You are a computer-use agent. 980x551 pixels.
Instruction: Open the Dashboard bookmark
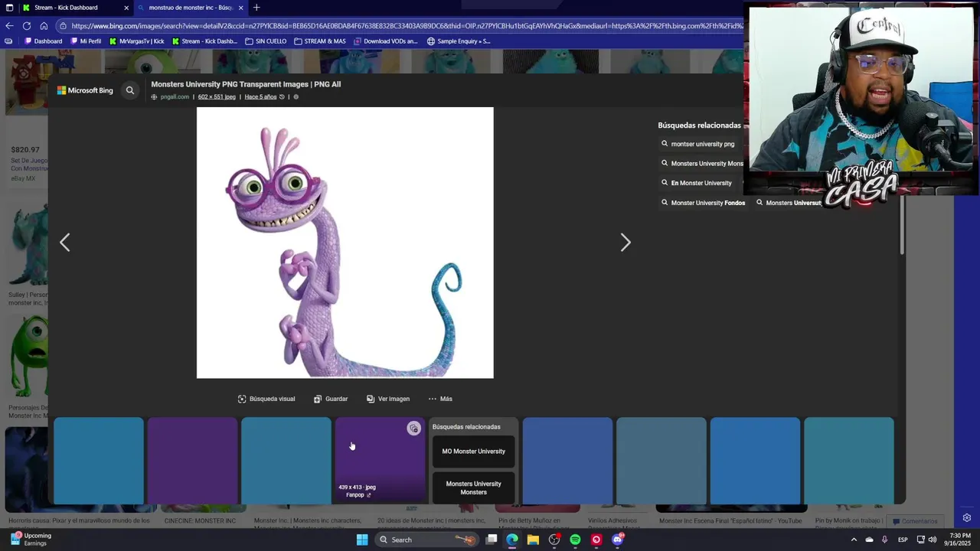point(43,41)
